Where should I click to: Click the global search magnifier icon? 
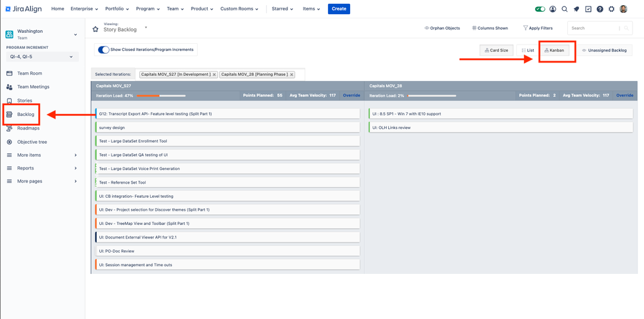point(565,9)
